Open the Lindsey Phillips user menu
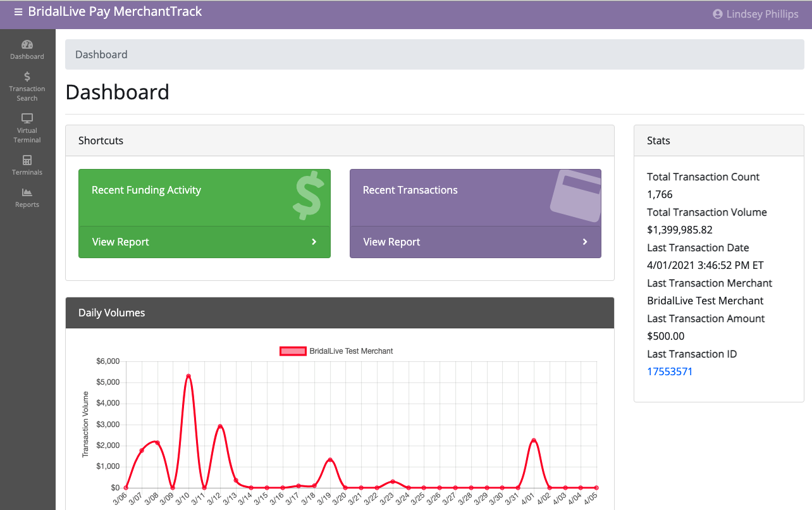812x510 pixels. point(762,14)
